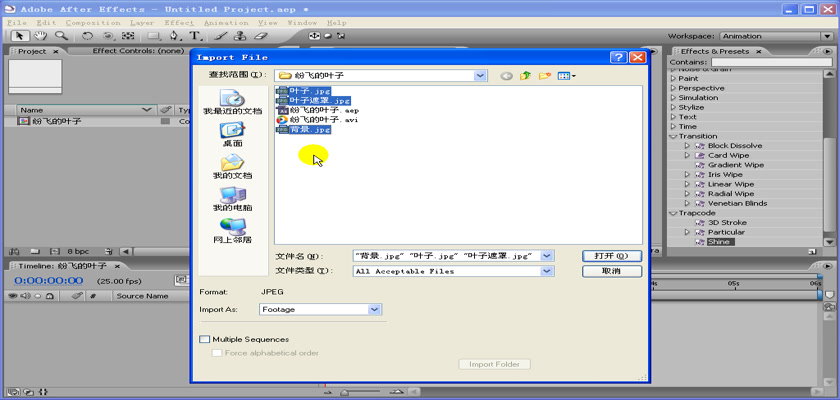
Task: Click the Lock column header in Timeline
Action: pyautogui.click(x=49, y=296)
